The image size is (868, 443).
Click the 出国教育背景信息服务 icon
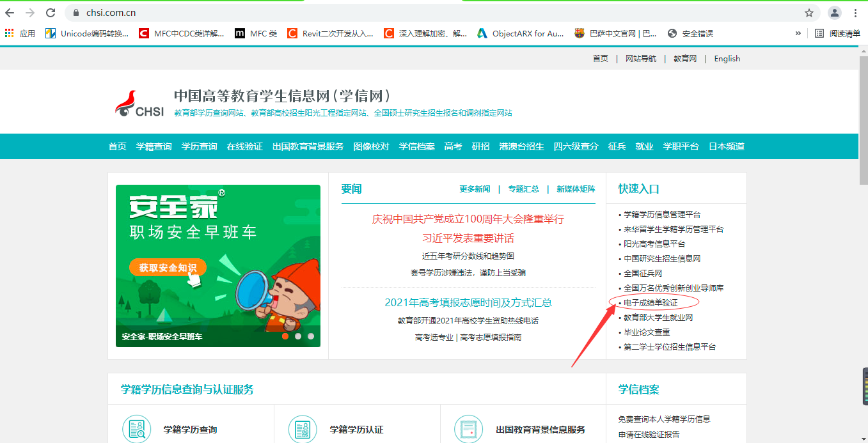coord(469,429)
